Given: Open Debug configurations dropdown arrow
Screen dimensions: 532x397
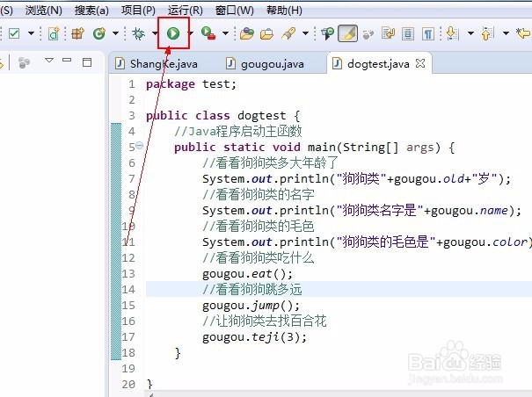Looking at the screenshot, I should point(155,33).
